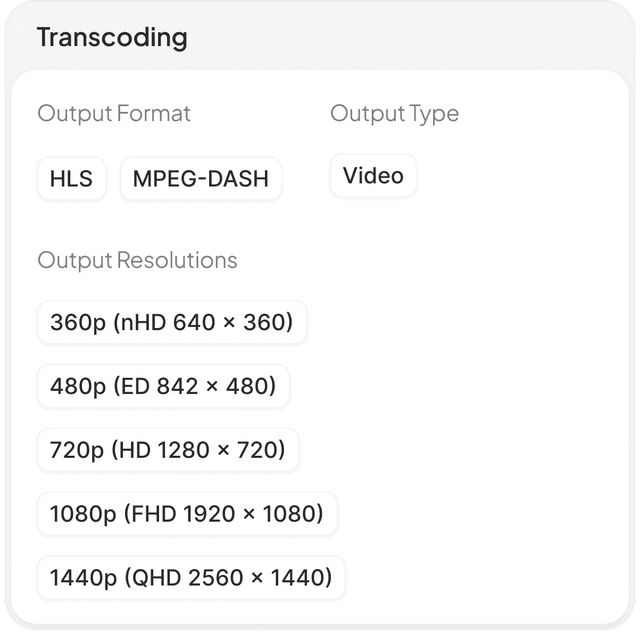The width and height of the screenshot is (640, 638).
Task: Disable the ED 842 × 480 chip
Action: (163, 386)
